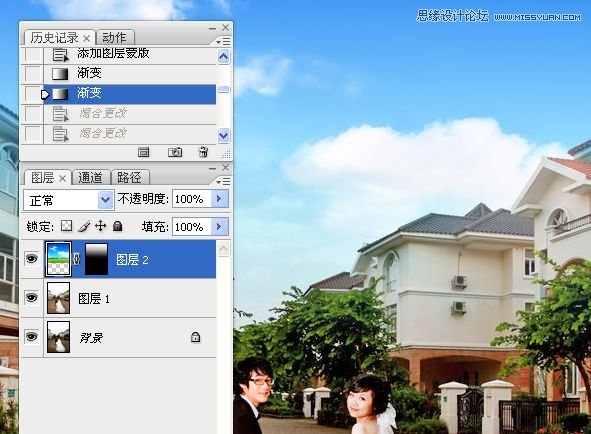Select 图层 2 gradient mask thumbnail

click(x=96, y=259)
